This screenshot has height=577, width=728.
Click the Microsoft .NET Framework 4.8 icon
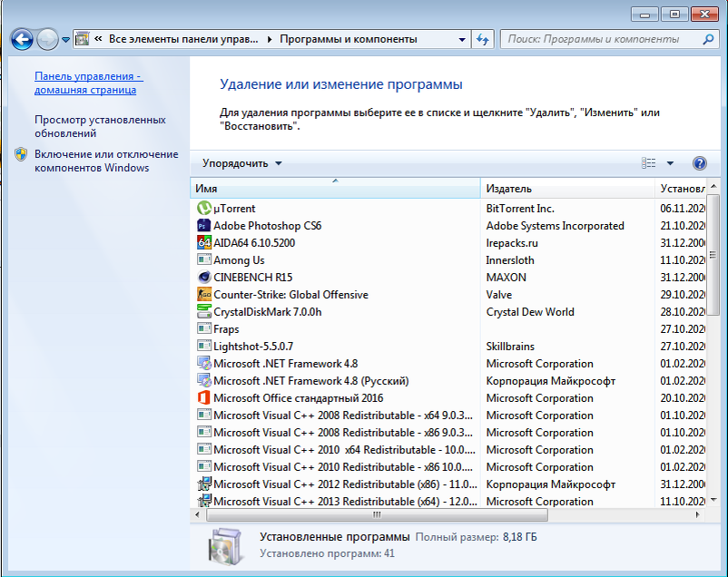(204, 363)
